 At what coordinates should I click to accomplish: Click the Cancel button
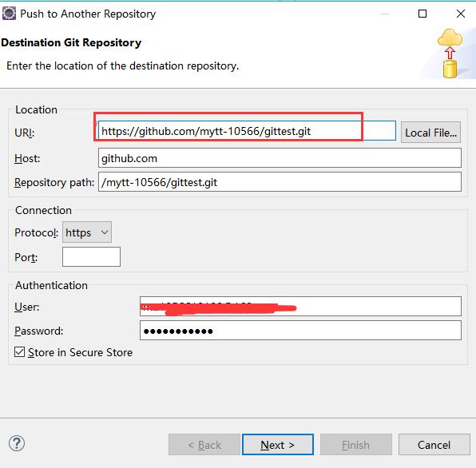434,445
